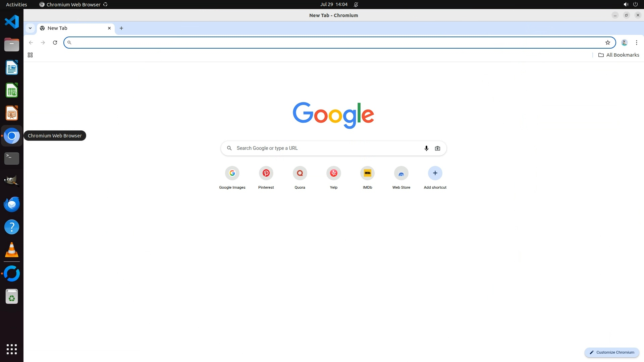Toggle the notifications bell in top bar
Image resolution: width=644 pixels, height=362 pixels.
point(356,4)
